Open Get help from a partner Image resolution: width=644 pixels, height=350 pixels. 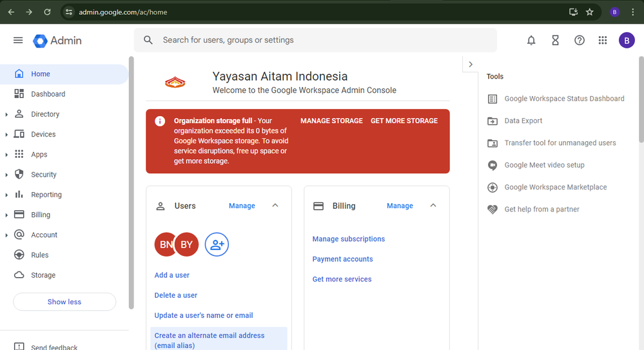point(534,209)
